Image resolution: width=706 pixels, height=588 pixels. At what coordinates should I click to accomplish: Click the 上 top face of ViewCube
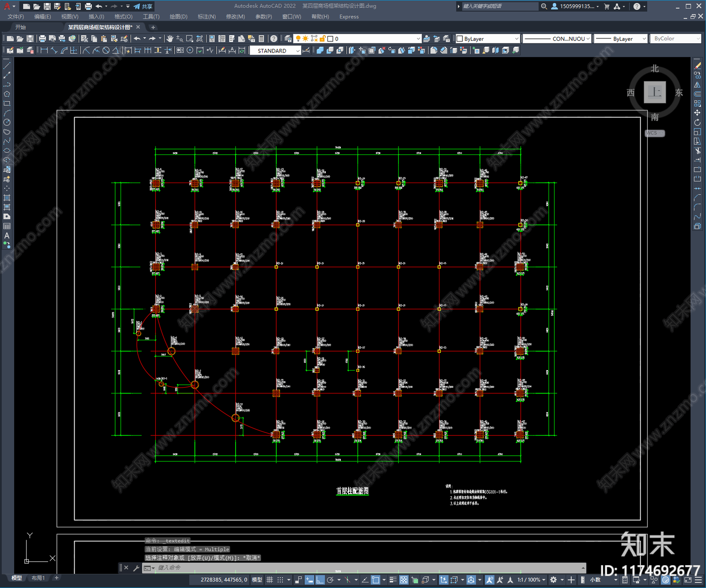click(x=655, y=92)
